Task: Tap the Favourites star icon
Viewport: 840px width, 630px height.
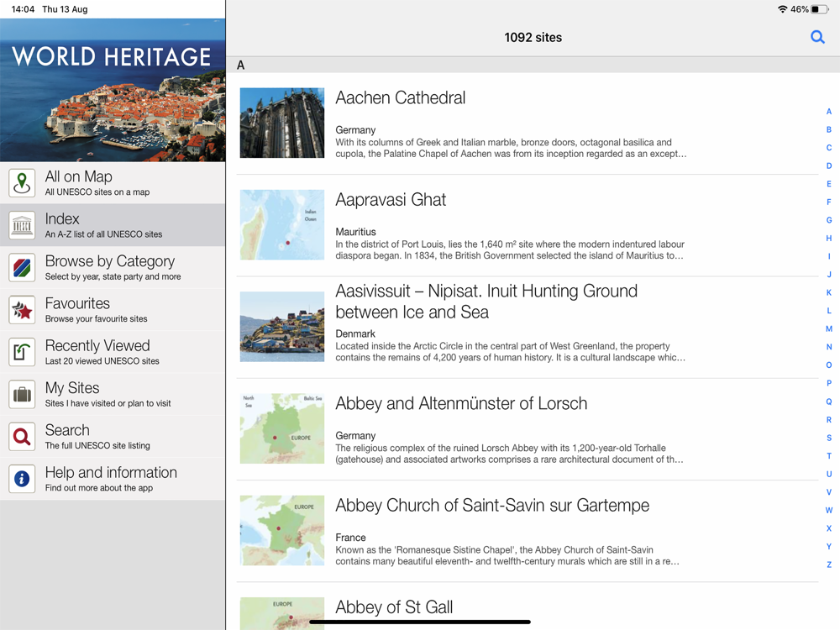Action: [22, 310]
